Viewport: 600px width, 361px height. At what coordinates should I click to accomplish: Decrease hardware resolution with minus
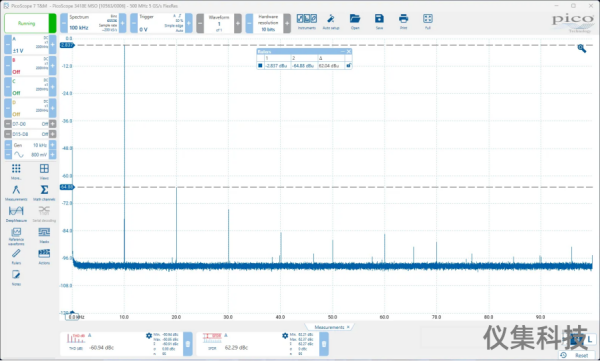coord(249,23)
